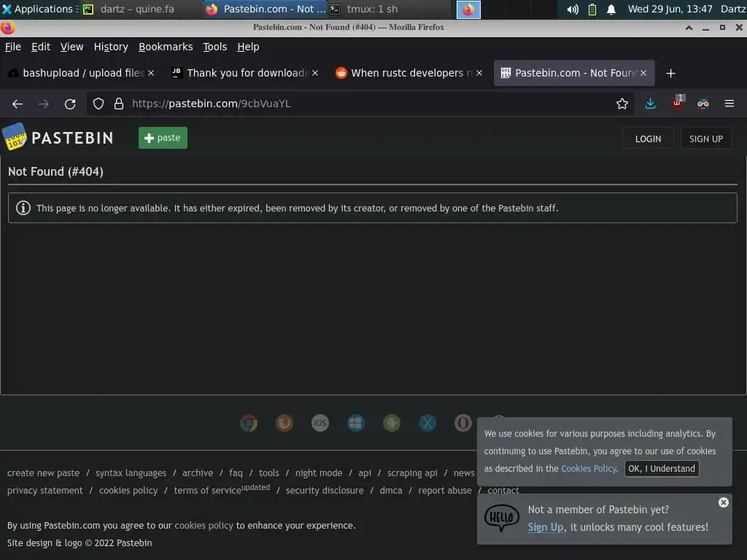Bookmark this page with the star icon

pos(622,104)
